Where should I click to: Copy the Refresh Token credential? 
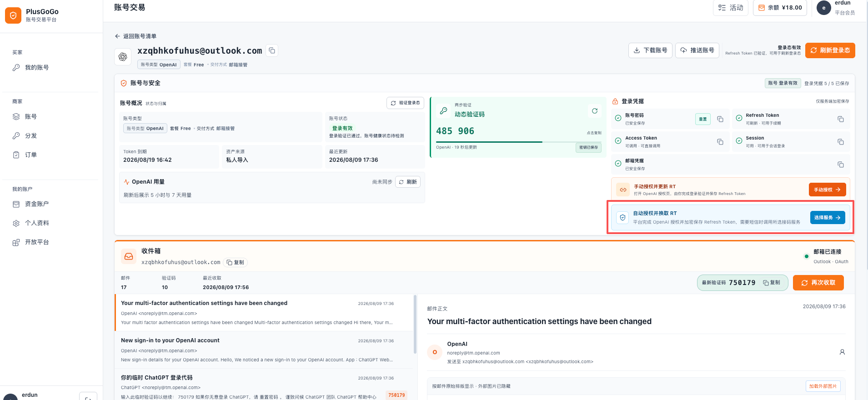[x=841, y=119]
